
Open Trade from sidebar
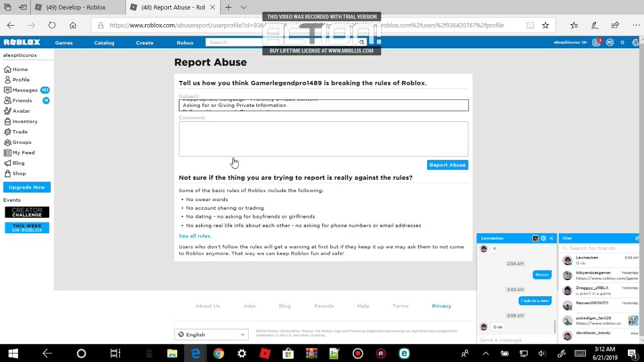pos(16,132)
